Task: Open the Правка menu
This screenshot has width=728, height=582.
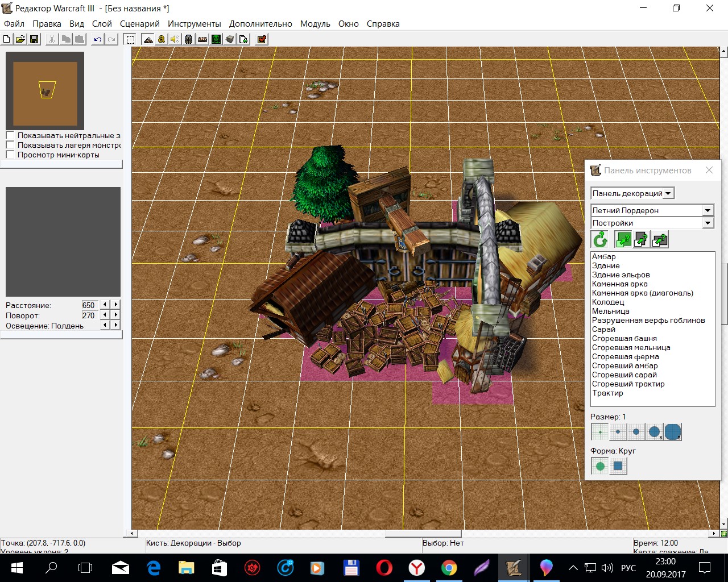Action: [x=47, y=24]
